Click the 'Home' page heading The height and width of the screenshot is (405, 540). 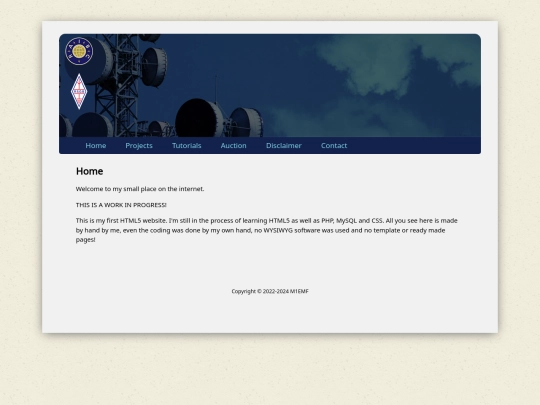[x=90, y=171]
